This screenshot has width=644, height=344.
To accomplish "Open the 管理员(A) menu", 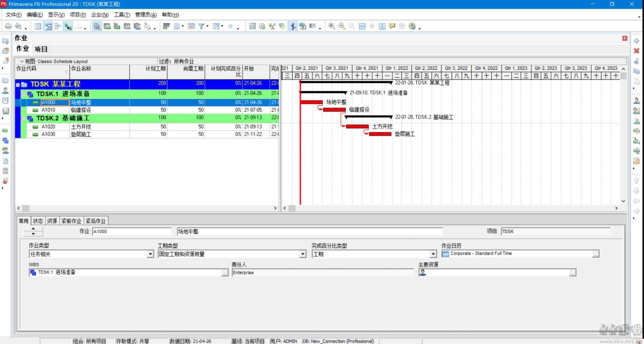I will (146, 15).
